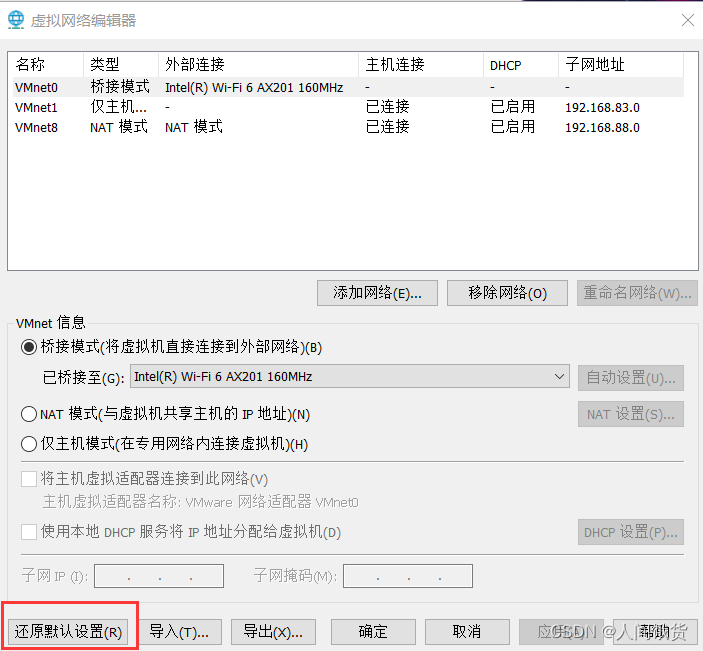This screenshot has width=703, height=651.
Task: Click 自动设置(U)... button
Action: coord(630,378)
